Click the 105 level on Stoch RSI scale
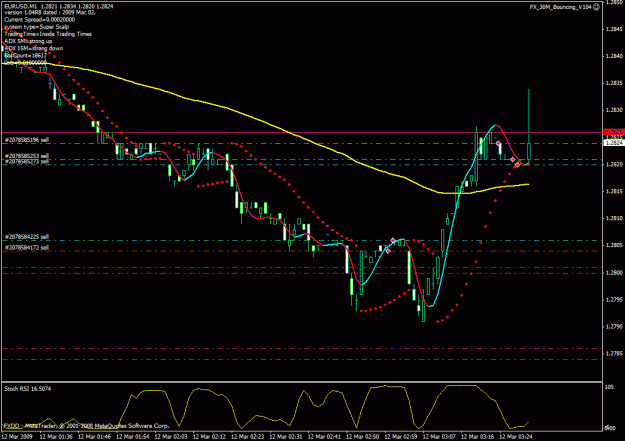 click(609, 387)
